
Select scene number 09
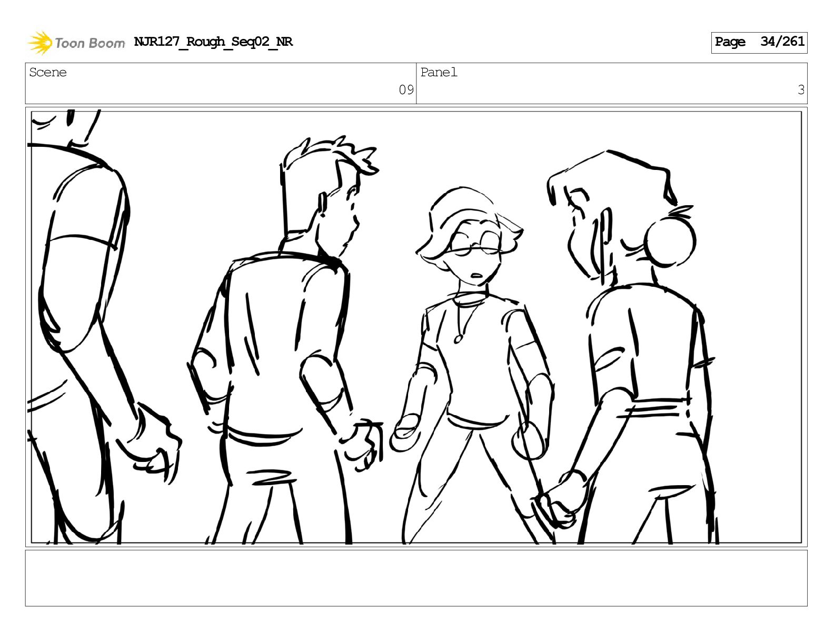pyautogui.click(x=406, y=90)
